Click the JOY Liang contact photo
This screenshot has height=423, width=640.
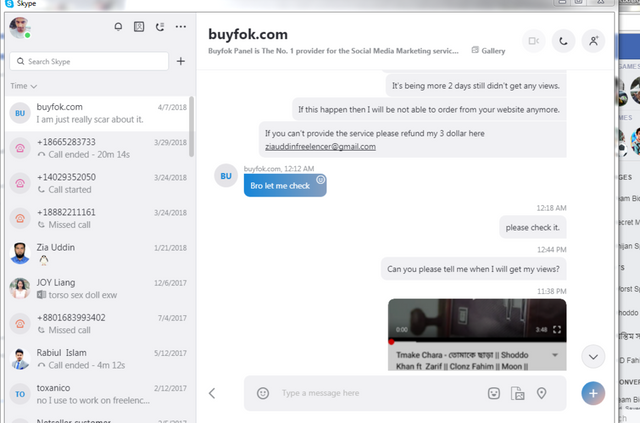tap(20, 289)
